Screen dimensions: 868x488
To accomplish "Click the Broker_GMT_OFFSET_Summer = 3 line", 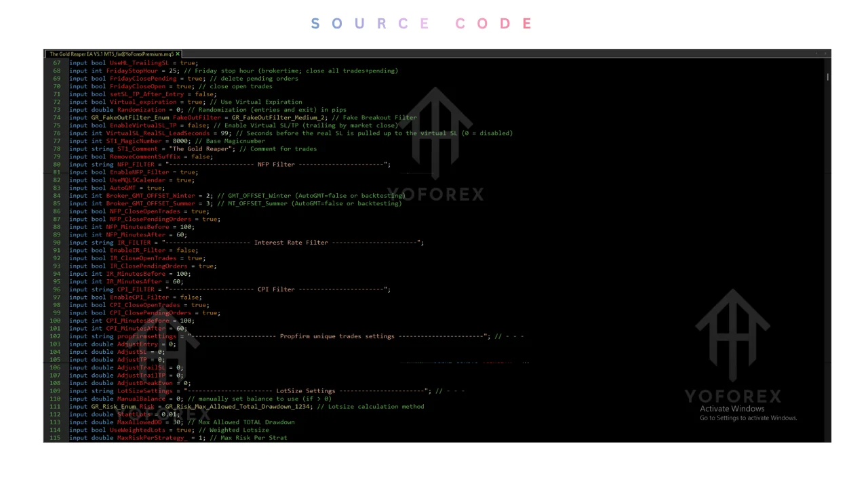I will click(x=235, y=203).
